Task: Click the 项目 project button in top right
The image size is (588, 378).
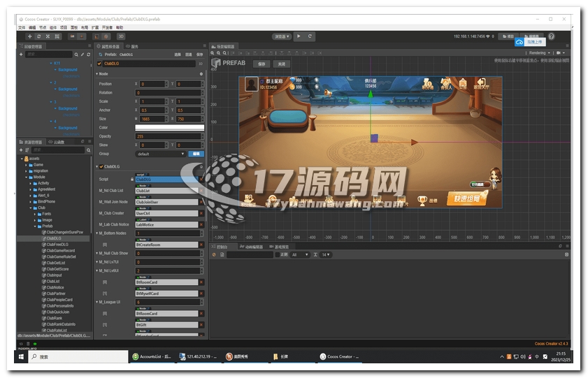Action: point(508,36)
